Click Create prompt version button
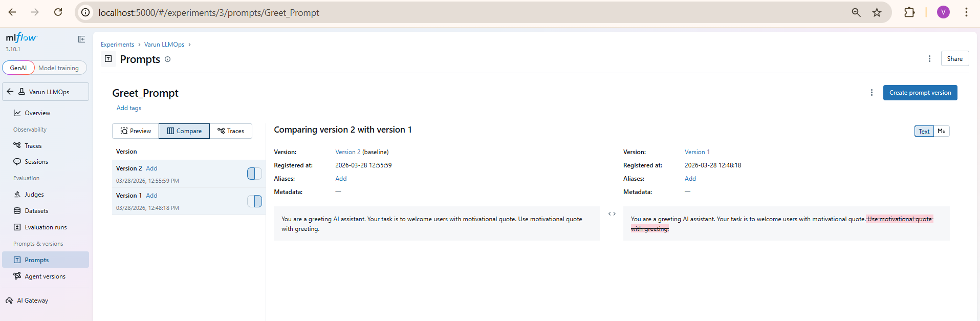 tap(920, 93)
